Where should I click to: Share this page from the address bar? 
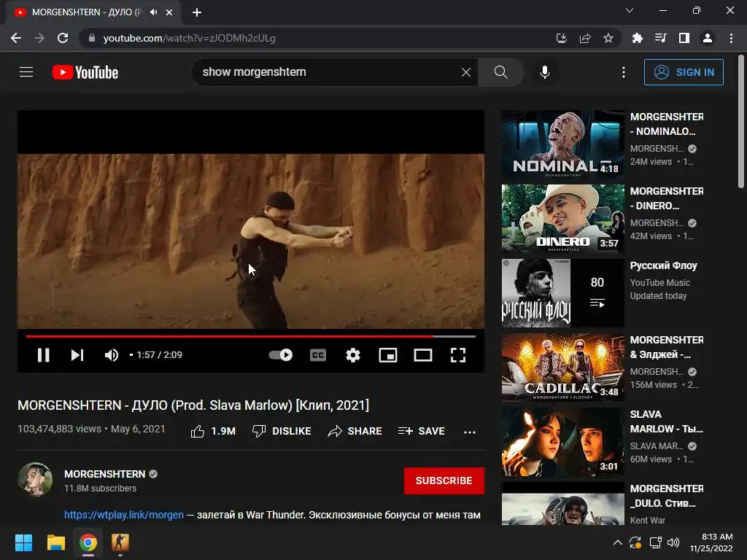585,38
